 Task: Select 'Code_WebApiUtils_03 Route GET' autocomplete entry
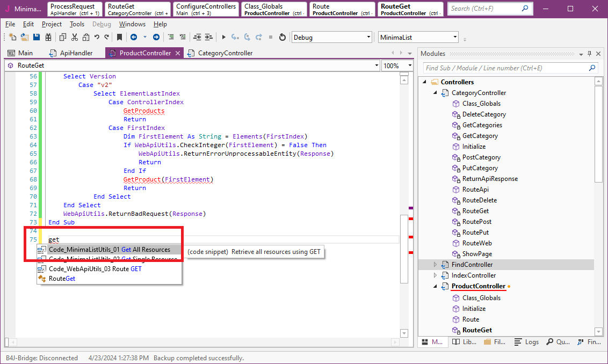[x=95, y=269]
